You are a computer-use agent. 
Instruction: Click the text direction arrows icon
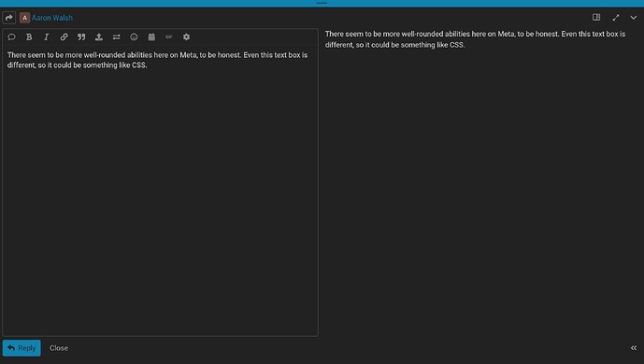[x=117, y=37]
